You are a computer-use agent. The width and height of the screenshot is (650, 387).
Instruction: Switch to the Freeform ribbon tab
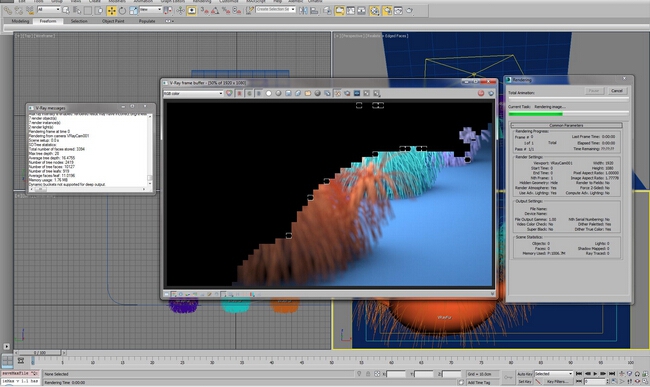pyautogui.click(x=48, y=21)
